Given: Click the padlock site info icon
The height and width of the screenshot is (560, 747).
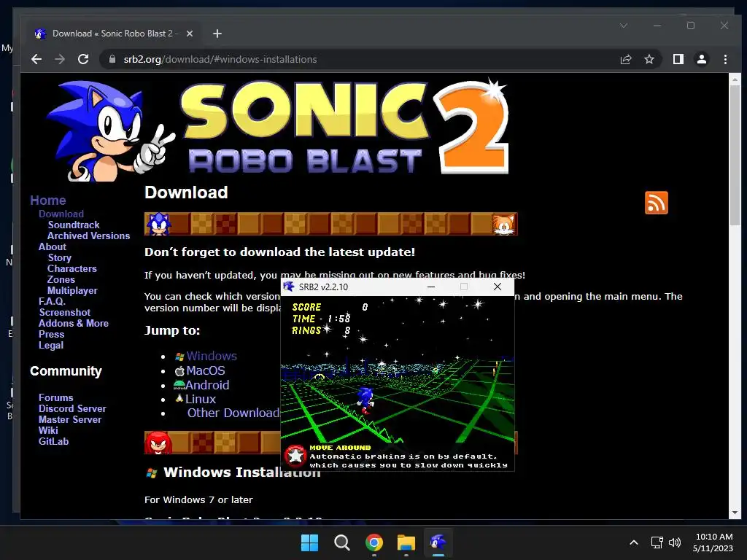Looking at the screenshot, I should [x=112, y=59].
